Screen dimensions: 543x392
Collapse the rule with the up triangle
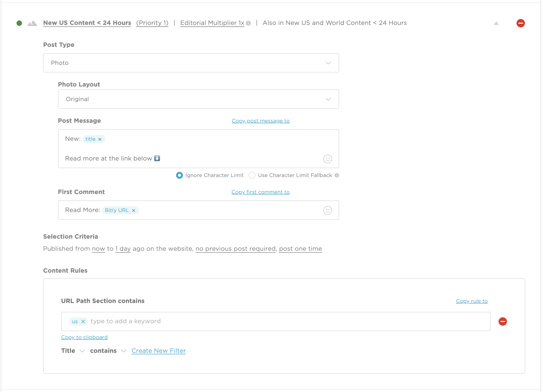[x=496, y=23]
